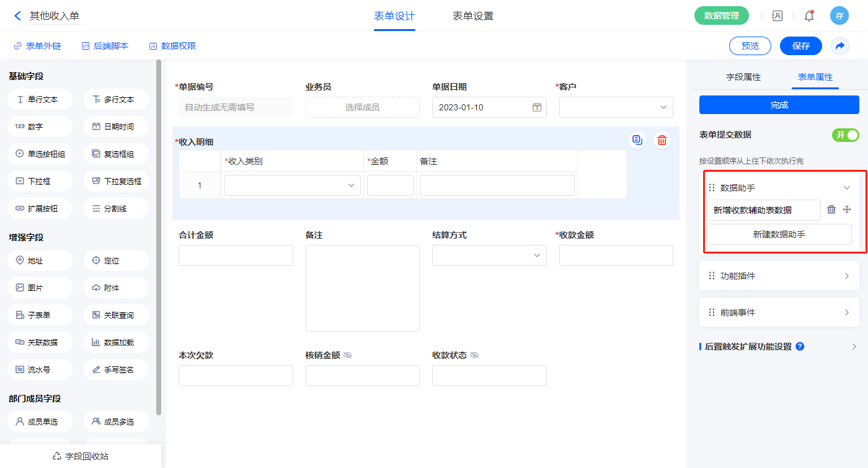Click the 合计金额 input field

point(236,255)
